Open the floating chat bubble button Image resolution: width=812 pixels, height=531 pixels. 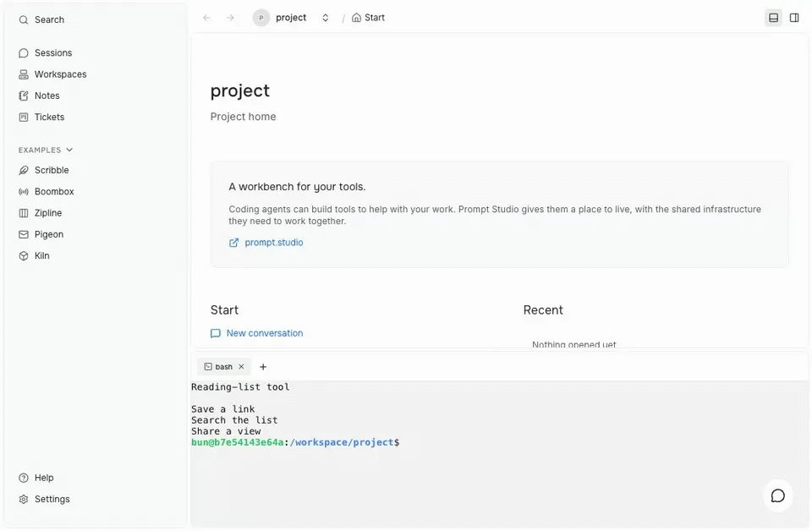coord(777,495)
